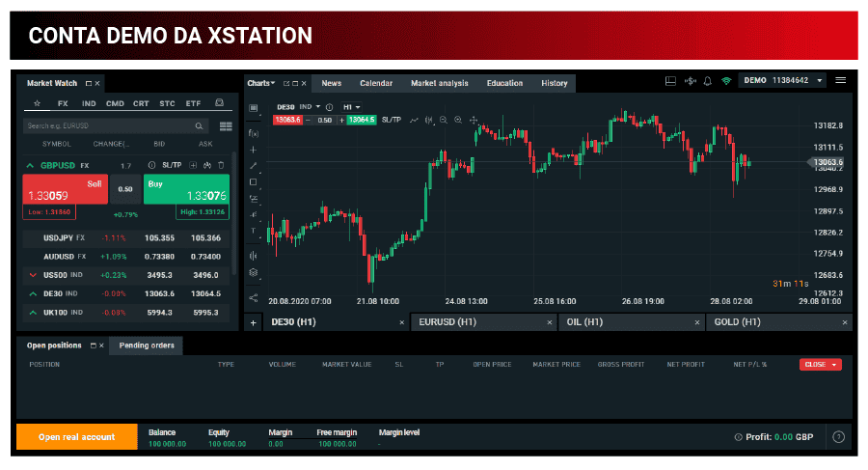The width and height of the screenshot is (868, 470).
Task: Click the GBPUSD Sell button
Action: pyautogui.click(x=65, y=189)
